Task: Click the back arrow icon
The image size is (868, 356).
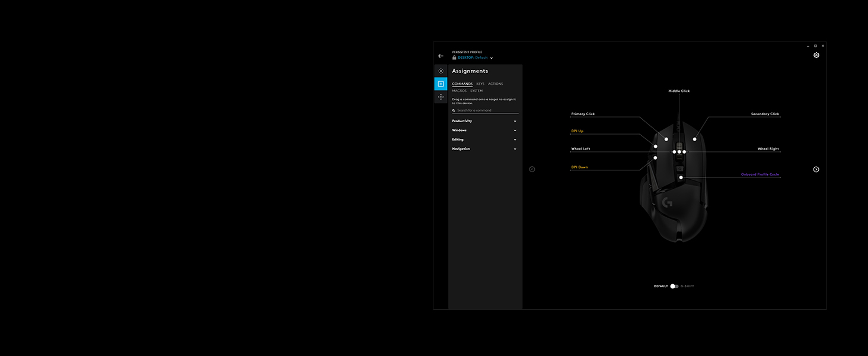Action: click(x=441, y=56)
